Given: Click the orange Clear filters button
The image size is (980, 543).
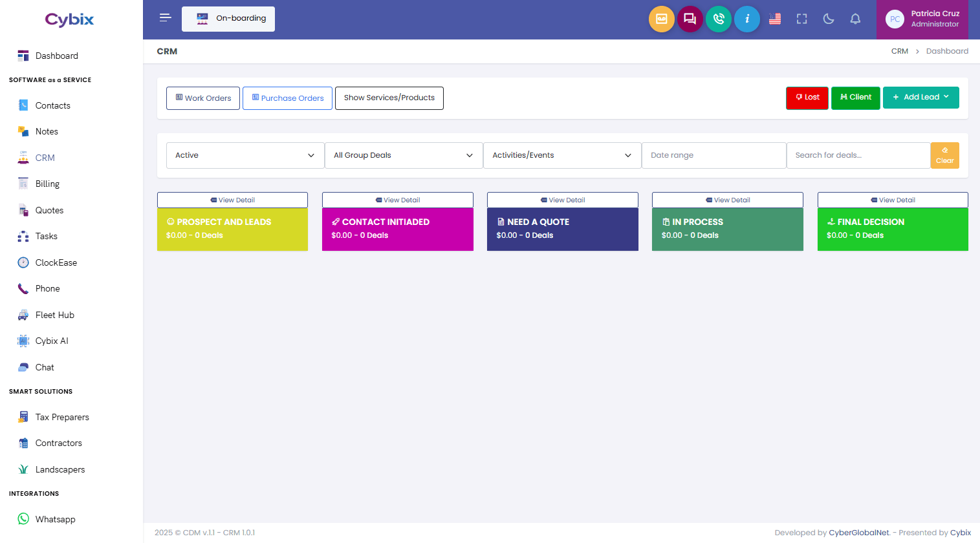Looking at the screenshot, I should (x=945, y=155).
